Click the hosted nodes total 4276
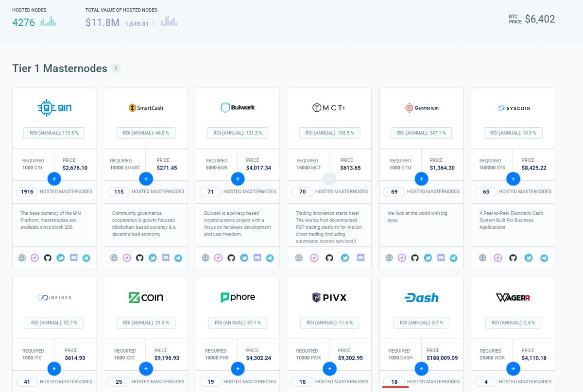Viewport: 583px width, 392px height. pyautogui.click(x=23, y=22)
